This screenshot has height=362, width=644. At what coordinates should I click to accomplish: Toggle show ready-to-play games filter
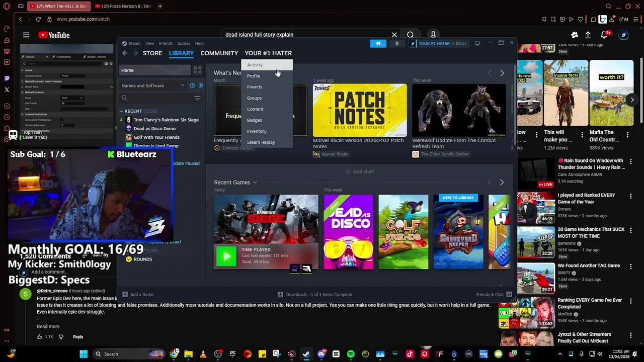[x=201, y=85]
